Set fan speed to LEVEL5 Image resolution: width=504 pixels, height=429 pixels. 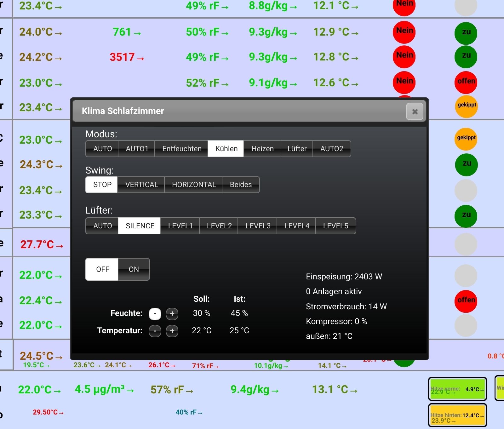[x=335, y=226]
